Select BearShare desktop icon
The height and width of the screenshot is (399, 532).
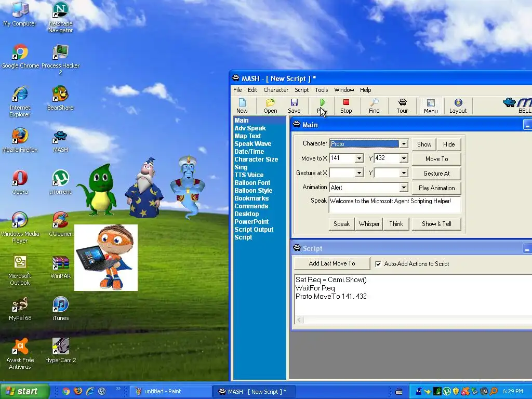pyautogui.click(x=60, y=98)
